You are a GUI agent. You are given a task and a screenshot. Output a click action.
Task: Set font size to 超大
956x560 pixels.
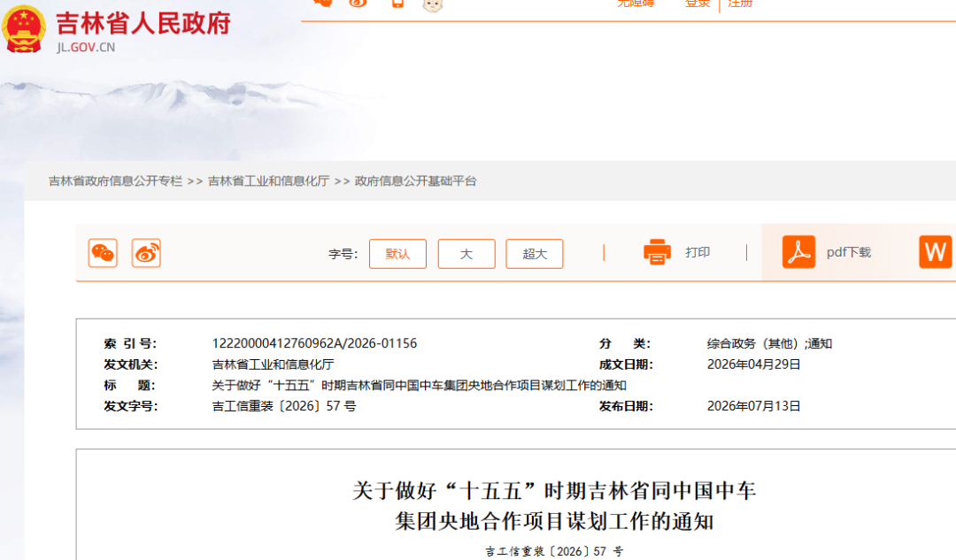pyautogui.click(x=534, y=254)
